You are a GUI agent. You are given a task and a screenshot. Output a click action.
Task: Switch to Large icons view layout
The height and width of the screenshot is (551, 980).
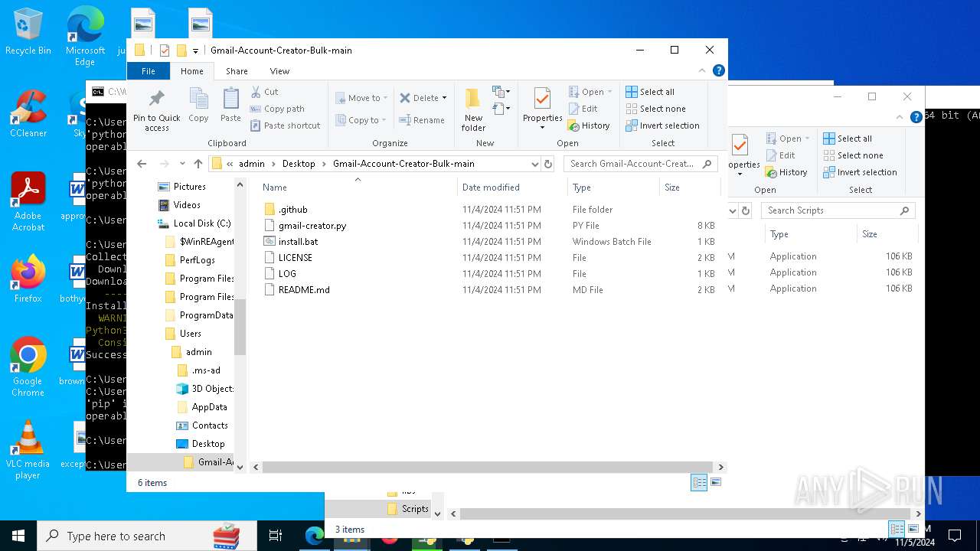[x=716, y=482]
